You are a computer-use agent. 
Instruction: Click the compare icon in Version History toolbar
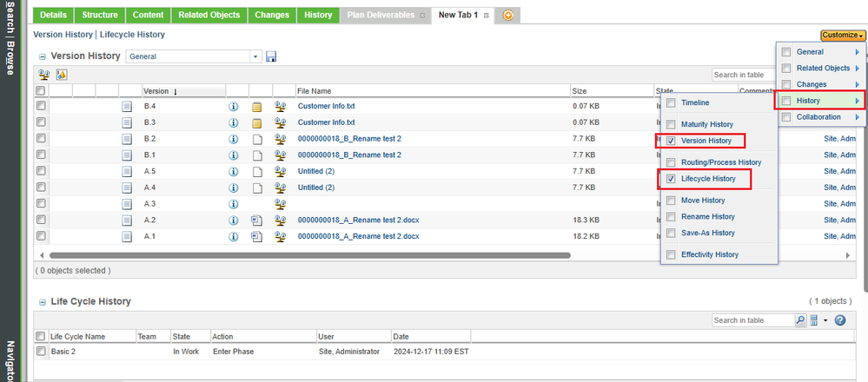pos(43,75)
